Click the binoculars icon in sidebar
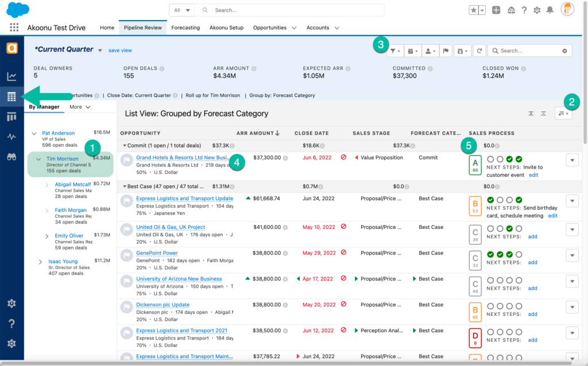 click(11, 156)
